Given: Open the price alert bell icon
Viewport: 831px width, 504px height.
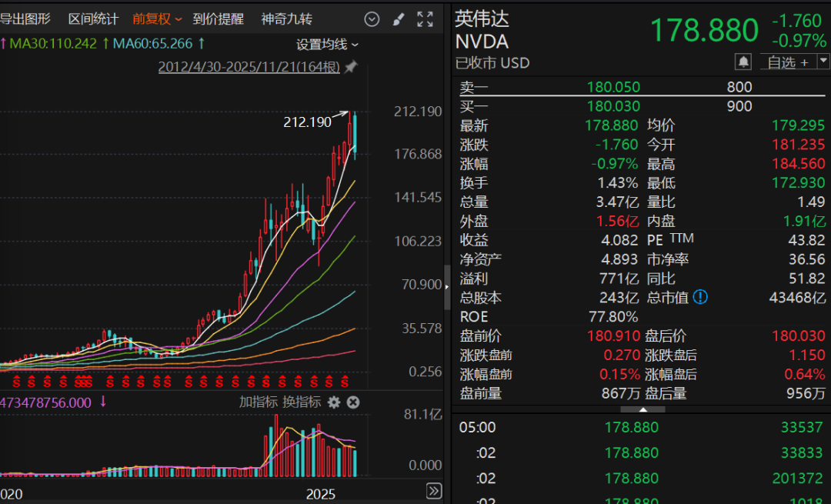Looking at the screenshot, I should point(743,61).
